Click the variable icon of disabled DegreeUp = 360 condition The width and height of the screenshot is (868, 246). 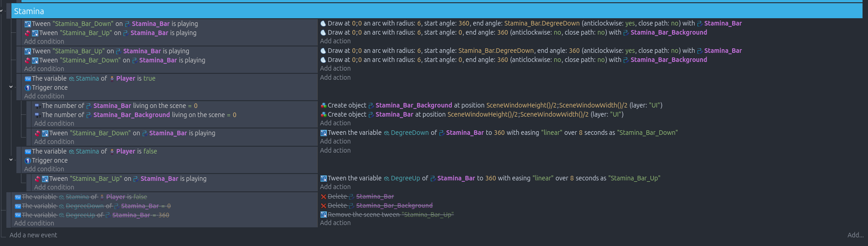18,215
